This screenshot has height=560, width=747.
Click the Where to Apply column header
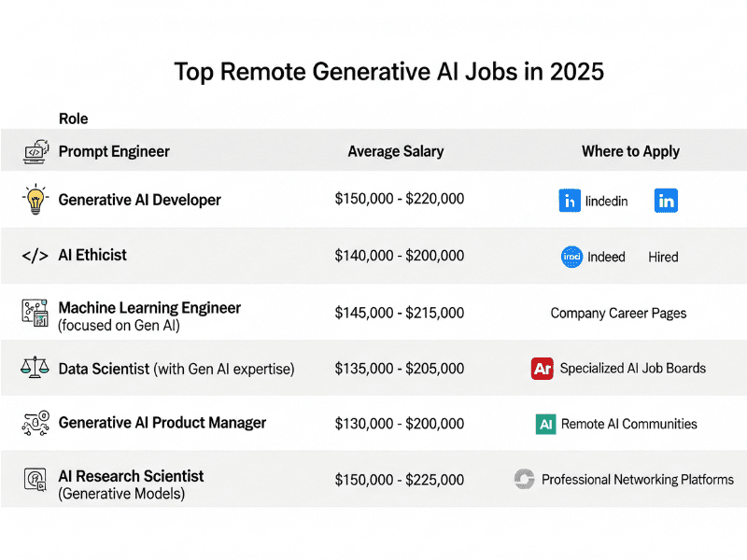[630, 151]
